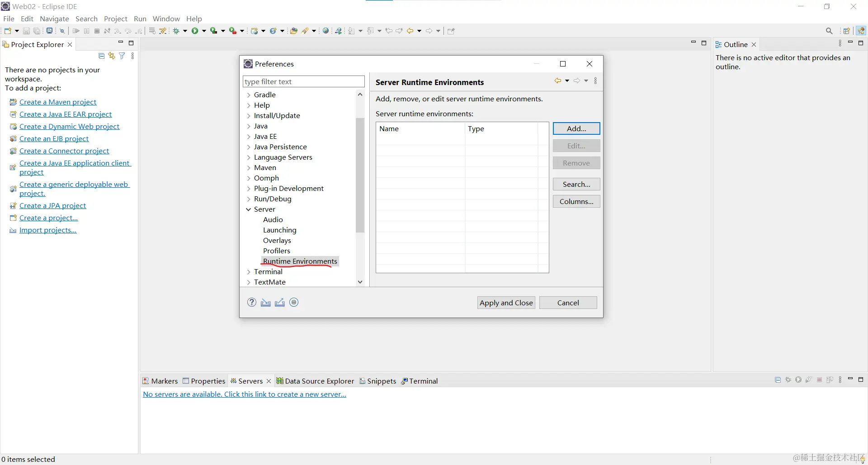Click the create a new server link
Screen dimensions: 868x465
tap(245, 394)
